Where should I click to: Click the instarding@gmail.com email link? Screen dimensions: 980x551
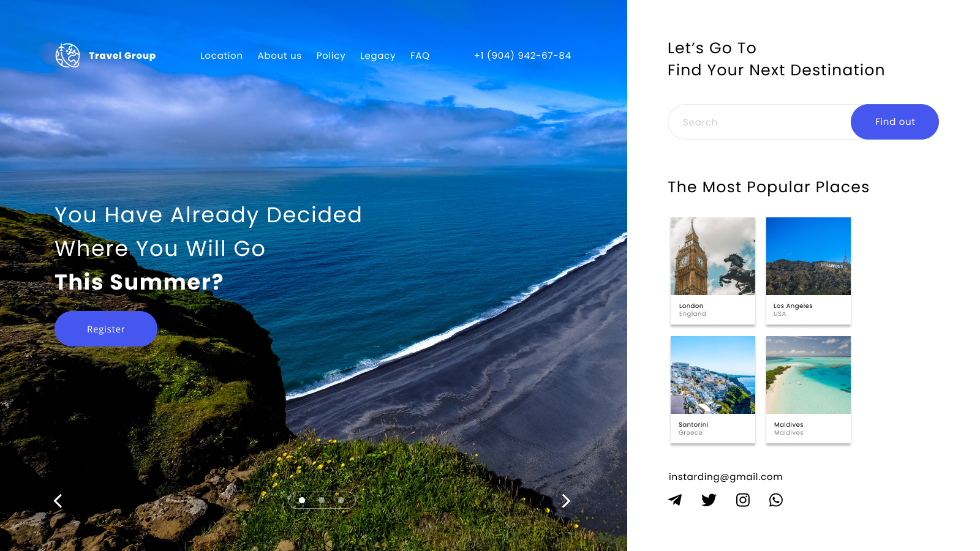(725, 477)
